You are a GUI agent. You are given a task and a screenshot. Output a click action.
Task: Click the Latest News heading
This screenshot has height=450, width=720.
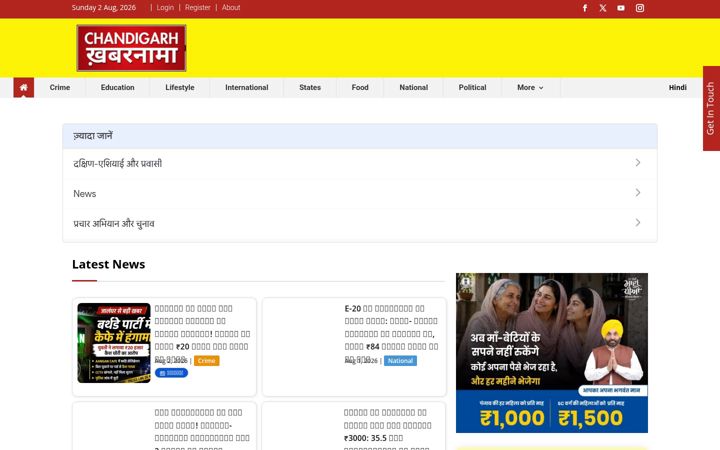pyautogui.click(x=108, y=264)
